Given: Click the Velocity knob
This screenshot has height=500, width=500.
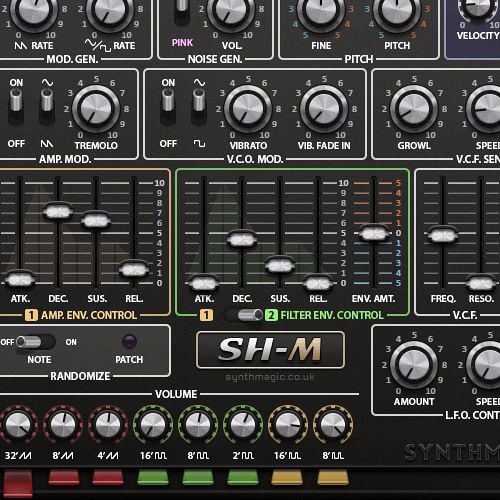Looking at the screenshot, I should pyautogui.click(x=478, y=7).
